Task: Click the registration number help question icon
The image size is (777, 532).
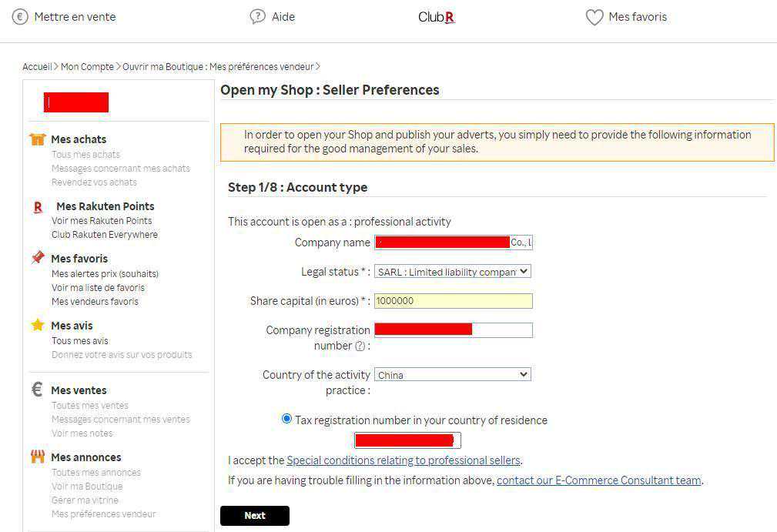Action: (x=360, y=346)
